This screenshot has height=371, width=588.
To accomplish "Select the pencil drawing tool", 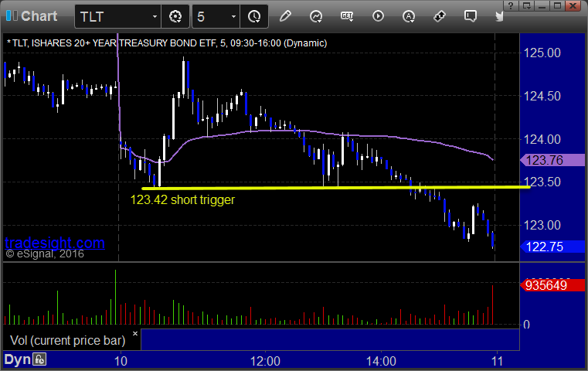I will tap(285, 16).
